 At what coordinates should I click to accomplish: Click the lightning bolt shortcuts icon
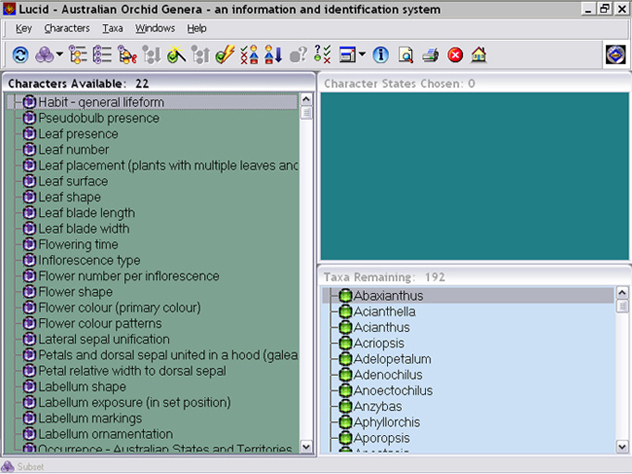(225, 55)
